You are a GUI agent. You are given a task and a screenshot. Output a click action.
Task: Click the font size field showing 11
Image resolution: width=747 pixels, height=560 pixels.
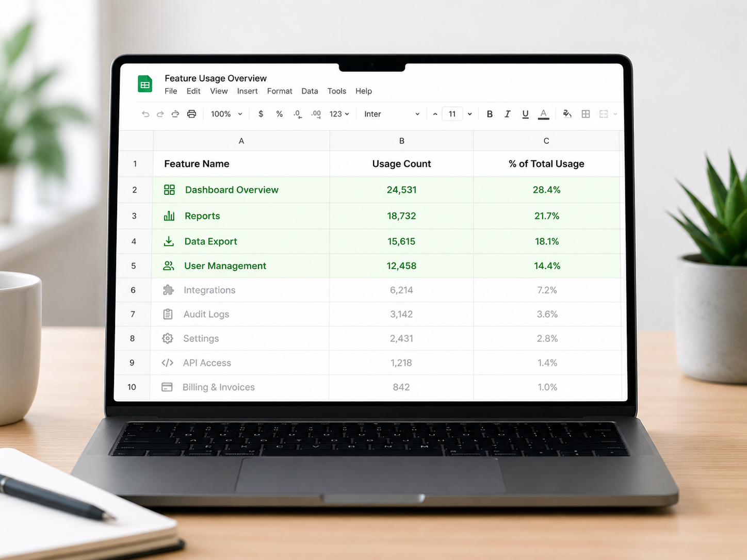[452, 114]
